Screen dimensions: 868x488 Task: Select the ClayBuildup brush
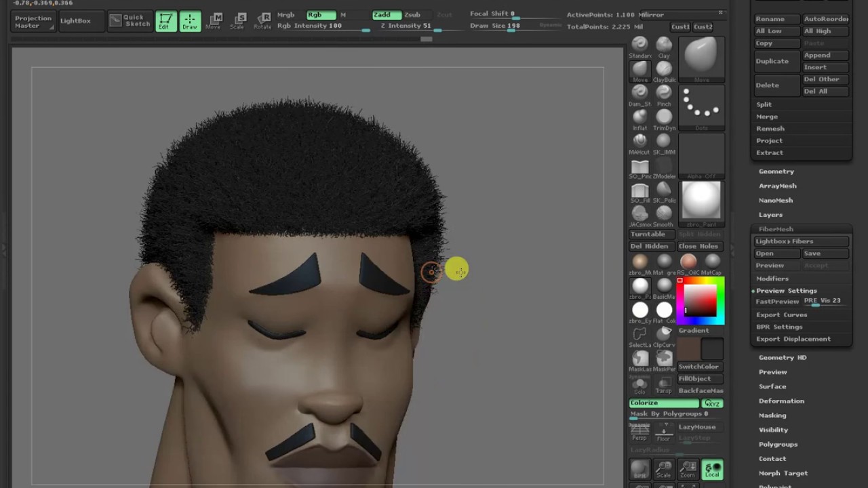pyautogui.click(x=664, y=70)
